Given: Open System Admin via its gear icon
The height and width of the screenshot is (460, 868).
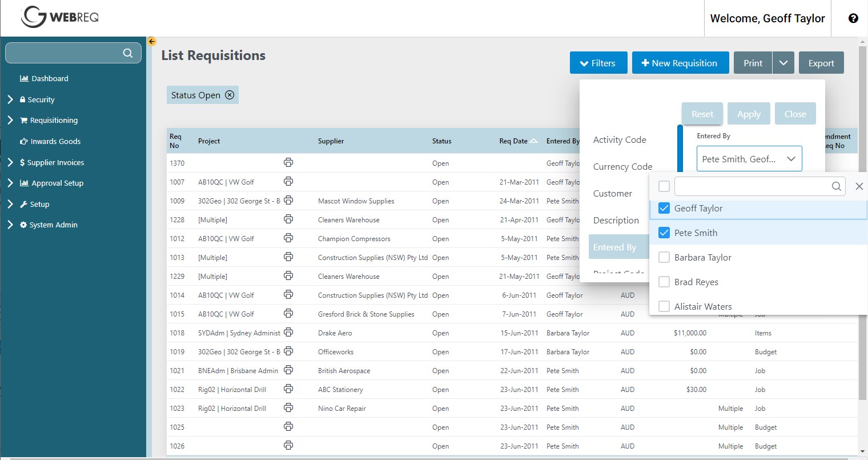Looking at the screenshot, I should coord(24,225).
